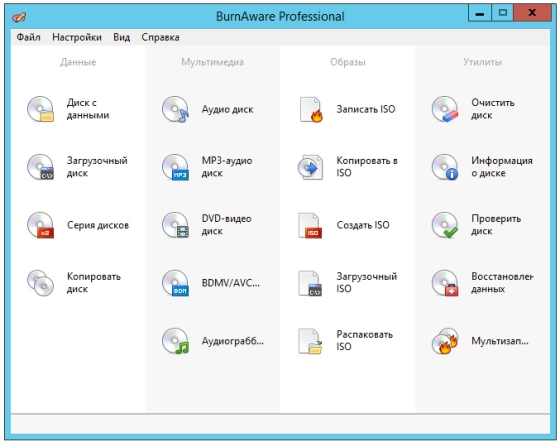Launch the Копировать диск icon
The image size is (560, 442).
point(40,283)
